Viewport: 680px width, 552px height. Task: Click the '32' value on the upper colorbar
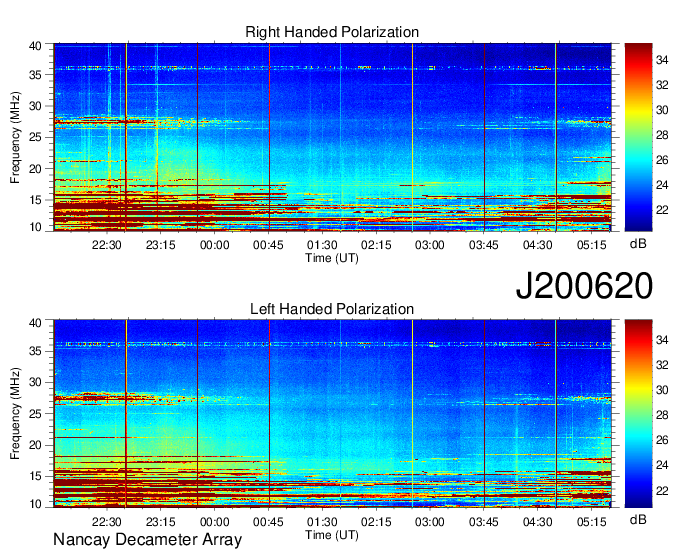point(662,85)
